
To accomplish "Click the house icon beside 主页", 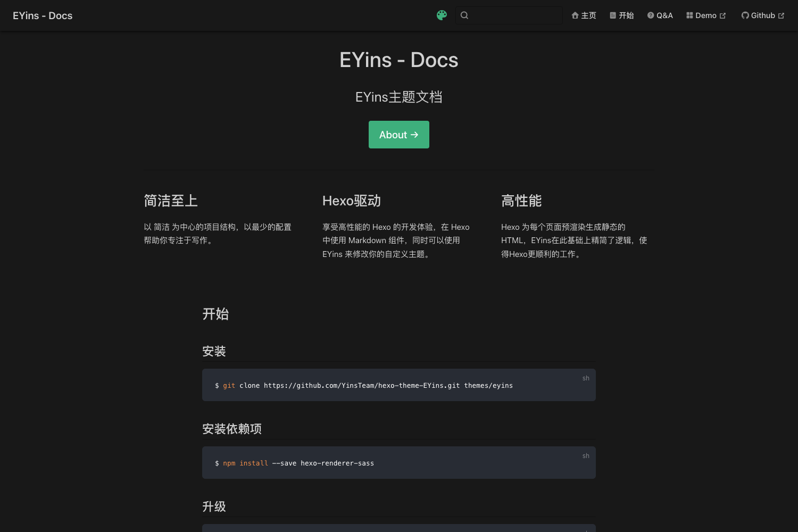I will [x=575, y=15].
